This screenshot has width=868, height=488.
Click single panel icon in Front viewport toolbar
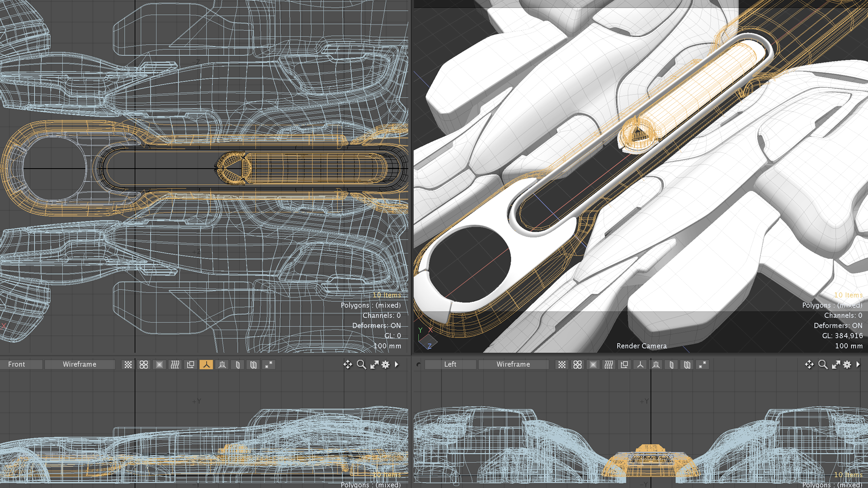tap(238, 365)
